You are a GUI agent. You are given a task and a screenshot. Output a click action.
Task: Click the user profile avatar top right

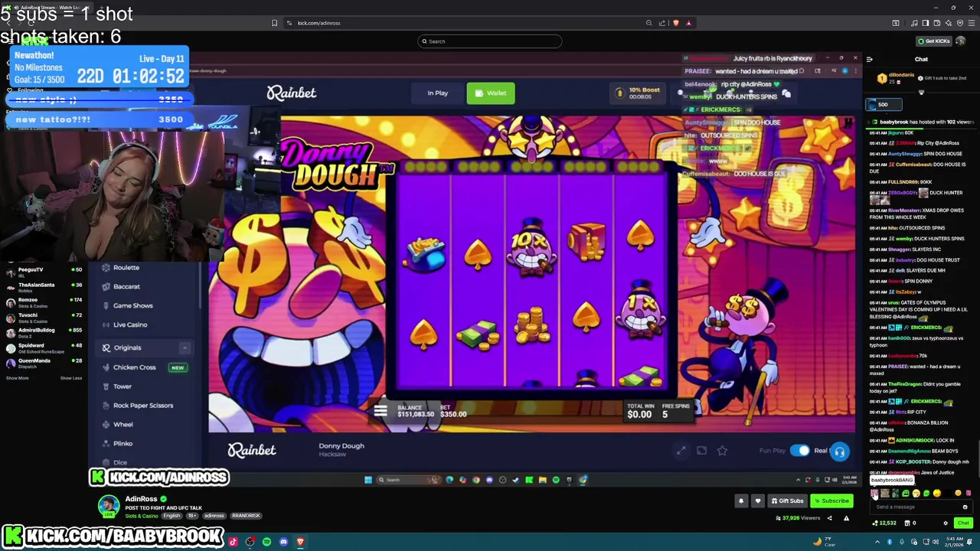[962, 41]
